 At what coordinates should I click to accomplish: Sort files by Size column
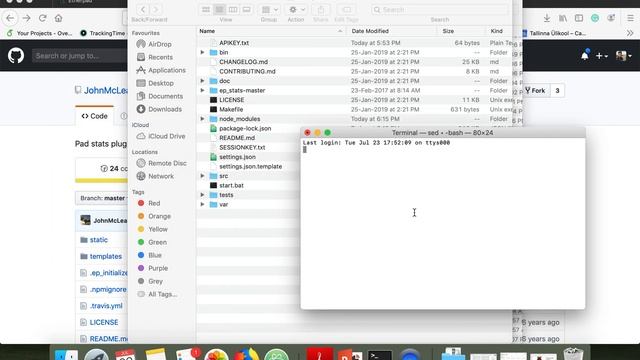coord(461,31)
